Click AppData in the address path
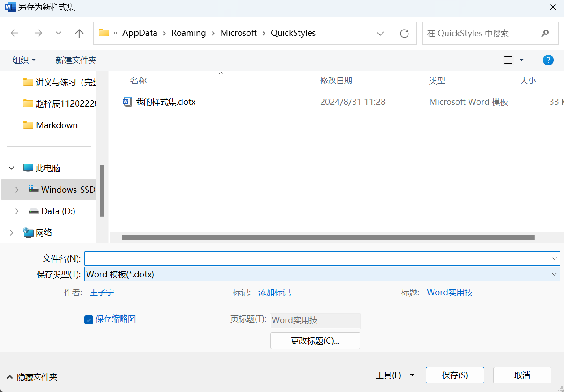This screenshot has width=564, height=392. [x=140, y=33]
